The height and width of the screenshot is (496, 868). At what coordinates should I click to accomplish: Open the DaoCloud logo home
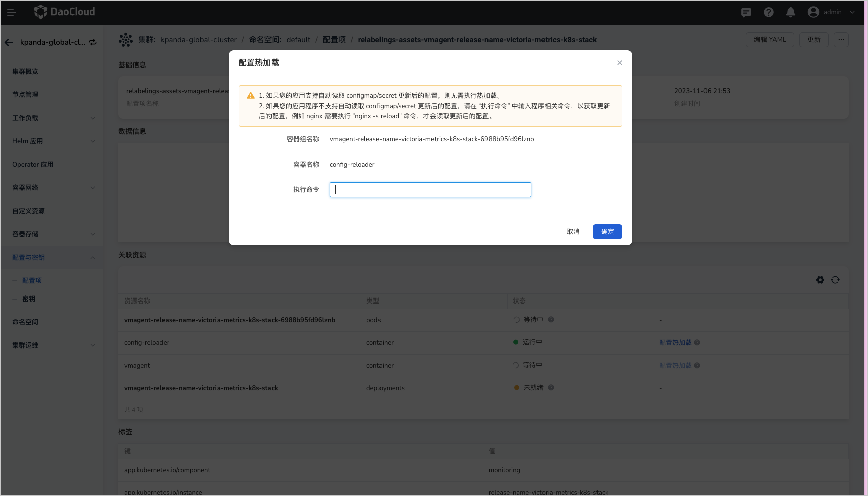(x=65, y=12)
